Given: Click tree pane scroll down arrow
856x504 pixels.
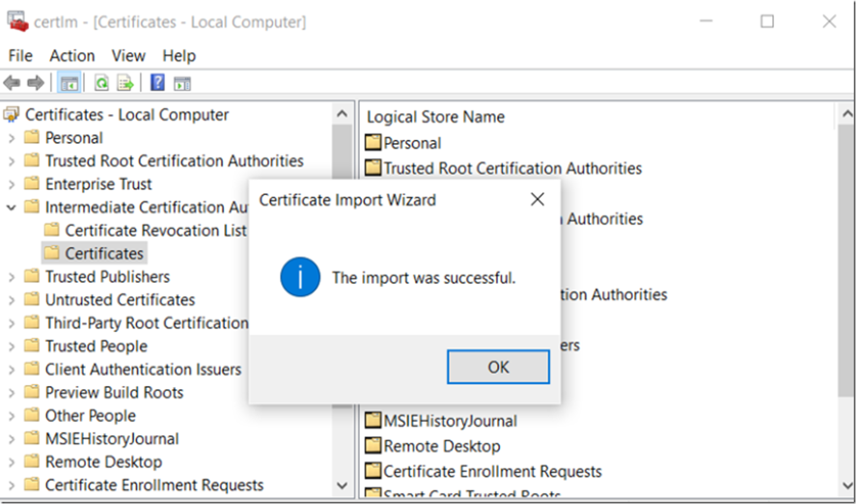Looking at the screenshot, I should 342,485.
